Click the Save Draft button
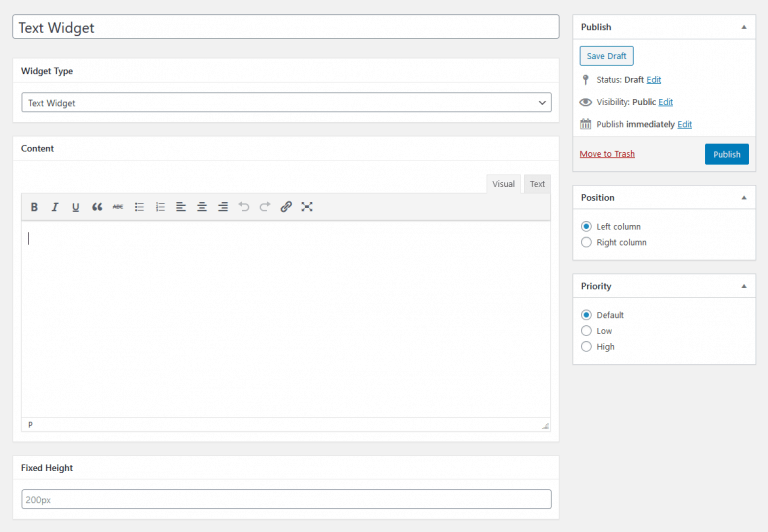The width and height of the screenshot is (768, 532). pyautogui.click(x=606, y=56)
